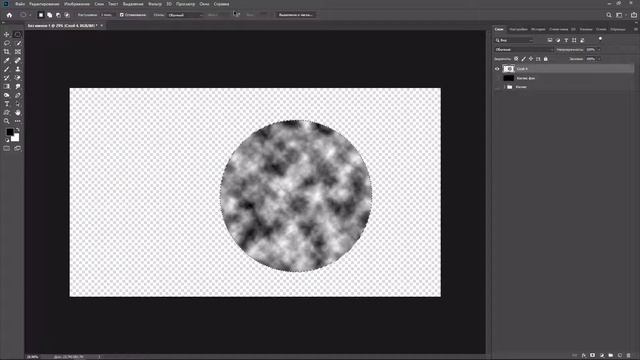The image size is (640, 360).
Task: Click the Home icon in options bar
Action: 9,15
